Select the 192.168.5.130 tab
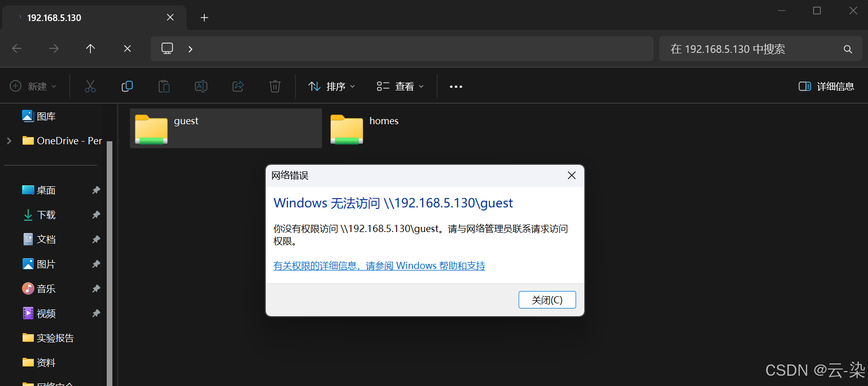This screenshot has height=386, width=868. [87, 18]
